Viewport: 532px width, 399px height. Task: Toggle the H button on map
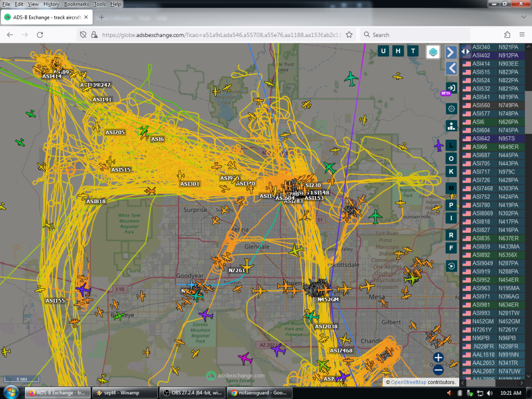398,51
